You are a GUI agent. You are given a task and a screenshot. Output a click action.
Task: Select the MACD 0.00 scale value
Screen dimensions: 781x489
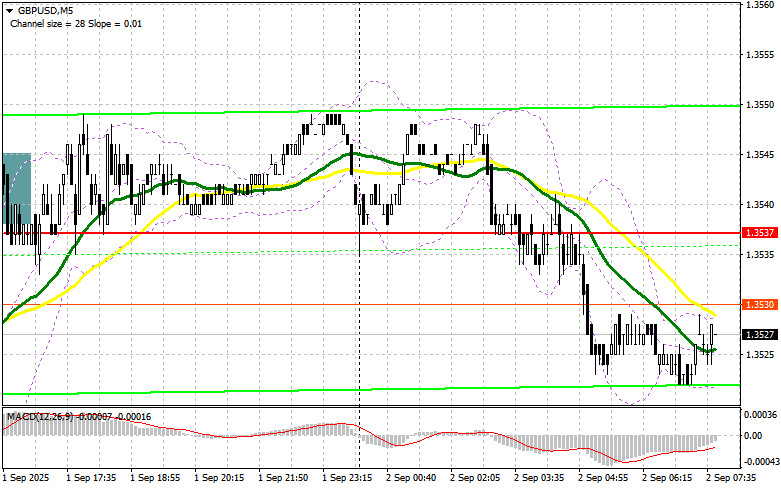point(754,436)
